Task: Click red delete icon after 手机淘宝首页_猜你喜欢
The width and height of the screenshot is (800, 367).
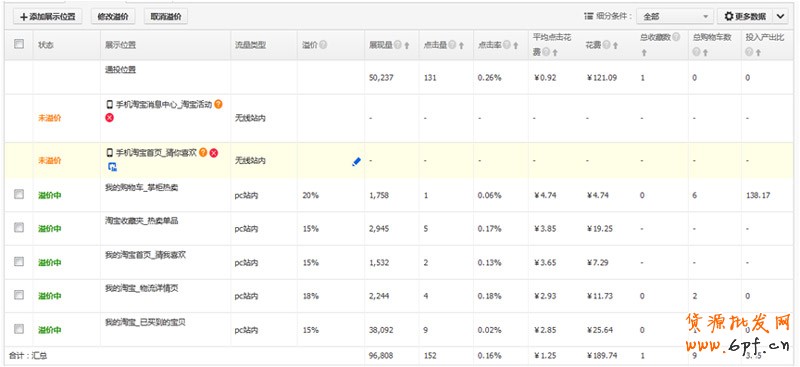Action: point(214,152)
